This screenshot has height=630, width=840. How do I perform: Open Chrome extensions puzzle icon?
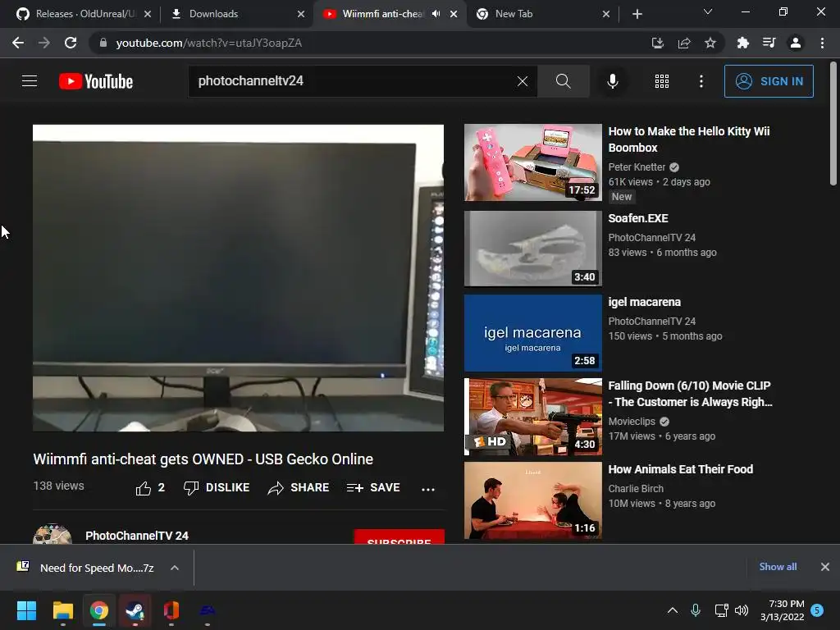click(742, 43)
